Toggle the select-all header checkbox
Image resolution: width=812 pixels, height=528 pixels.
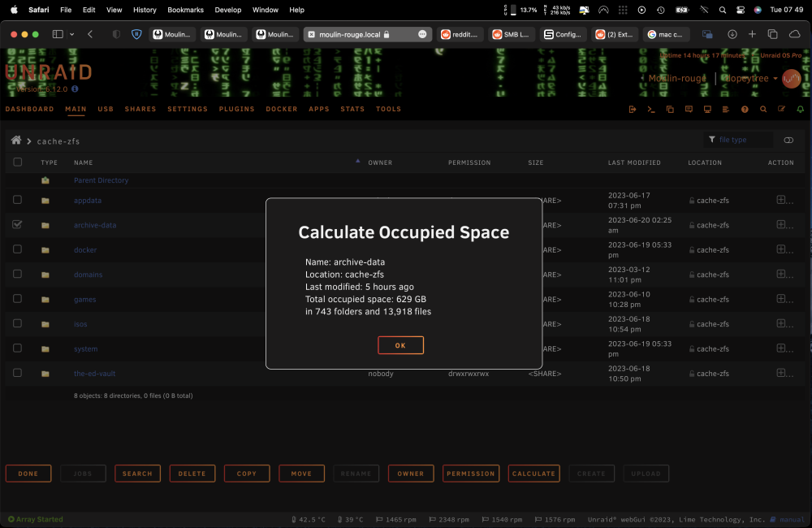coord(17,162)
